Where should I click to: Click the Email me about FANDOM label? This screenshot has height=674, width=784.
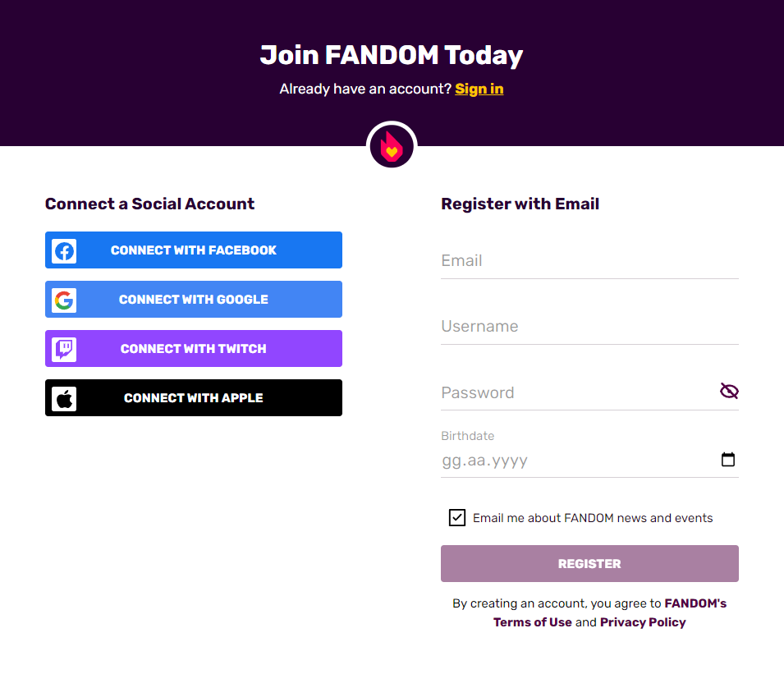(593, 518)
